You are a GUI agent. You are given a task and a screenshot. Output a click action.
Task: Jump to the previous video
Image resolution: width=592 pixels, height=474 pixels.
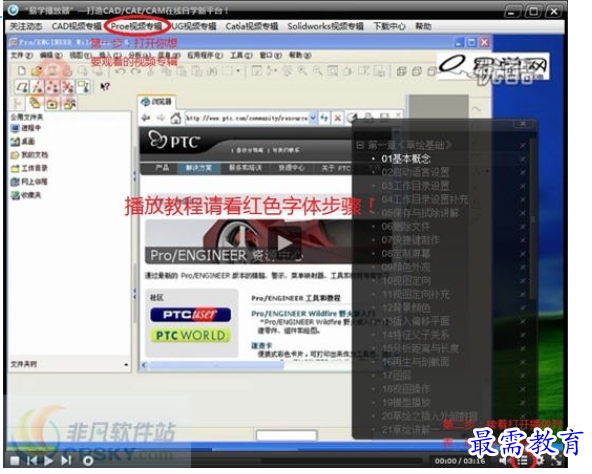(32, 461)
